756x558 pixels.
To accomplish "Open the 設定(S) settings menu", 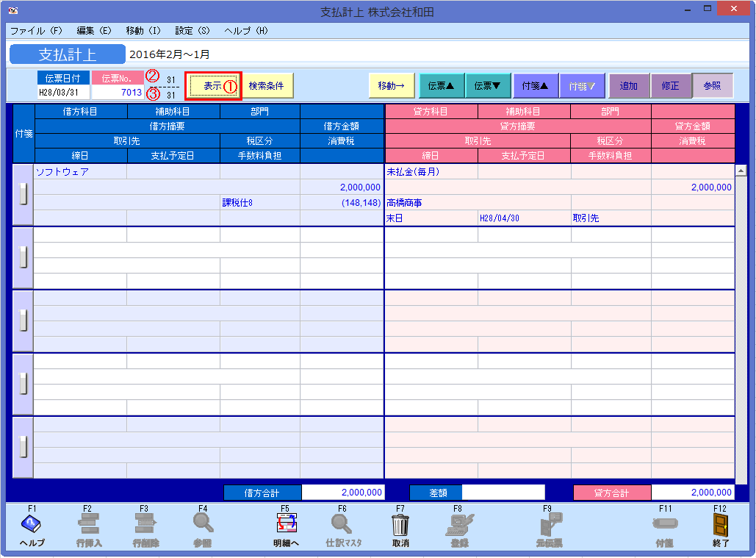I will pyautogui.click(x=192, y=31).
